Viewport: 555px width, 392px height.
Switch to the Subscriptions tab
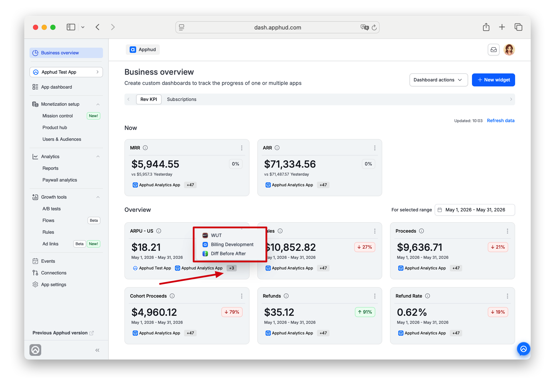181,99
